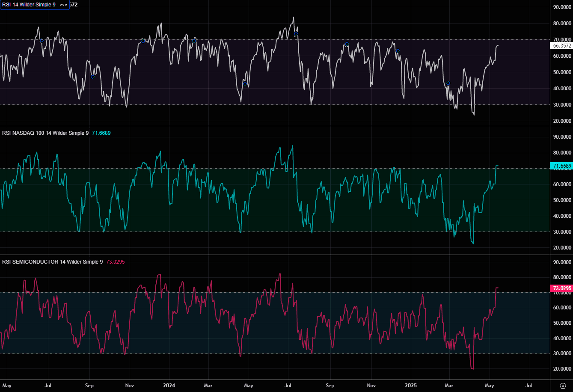The height and width of the screenshot is (392, 573).
Task: Click the blue marker at the July 2024 RSI peak
Action: click(x=296, y=33)
